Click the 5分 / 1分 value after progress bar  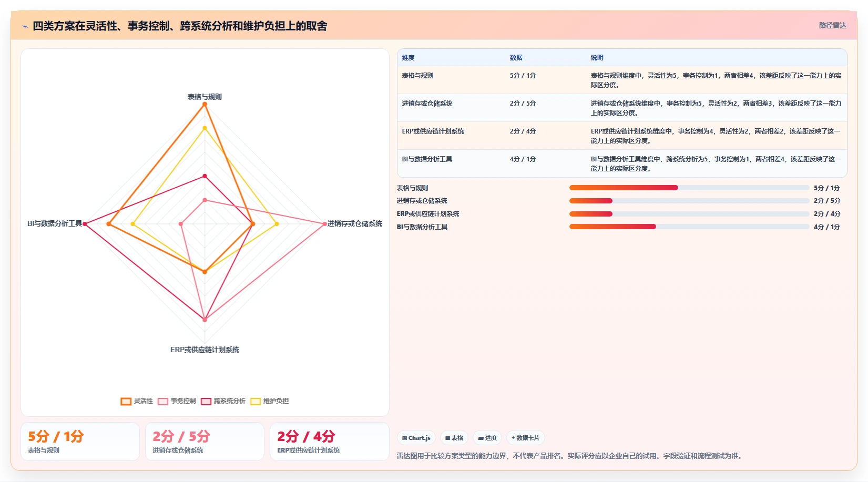point(826,188)
